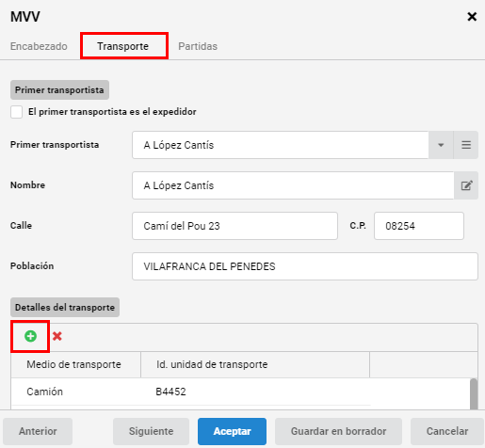Click the Cancelar button
Image resolution: width=485 pixels, height=448 pixels.
(447, 431)
